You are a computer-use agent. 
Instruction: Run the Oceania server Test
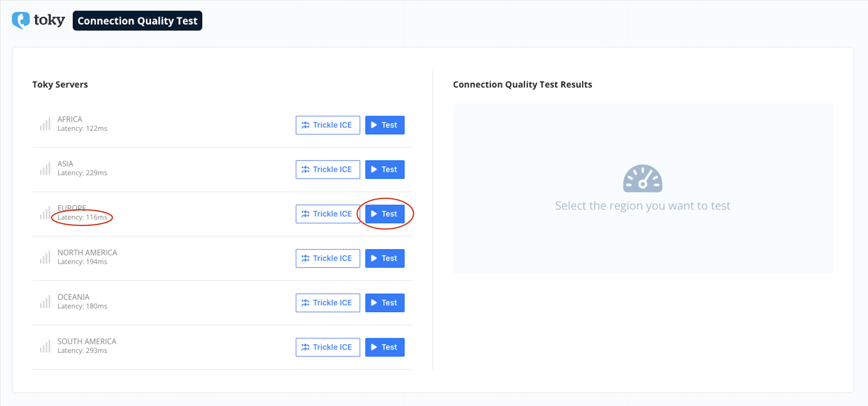(385, 303)
